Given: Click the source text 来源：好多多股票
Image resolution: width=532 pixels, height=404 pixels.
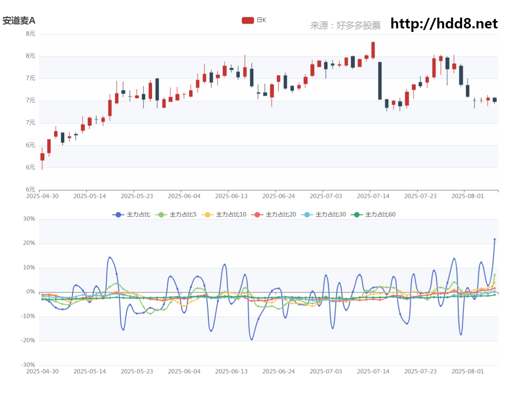Looking at the screenshot, I should (x=345, y=26).
